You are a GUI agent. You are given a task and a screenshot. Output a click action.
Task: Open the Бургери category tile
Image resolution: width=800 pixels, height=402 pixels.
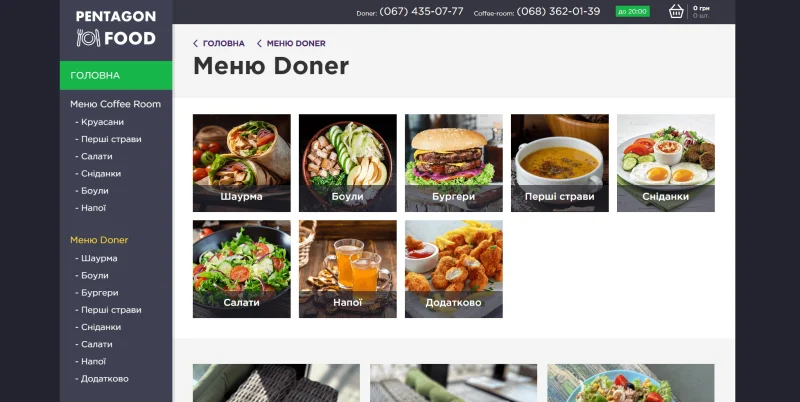[x=454, y=163]
